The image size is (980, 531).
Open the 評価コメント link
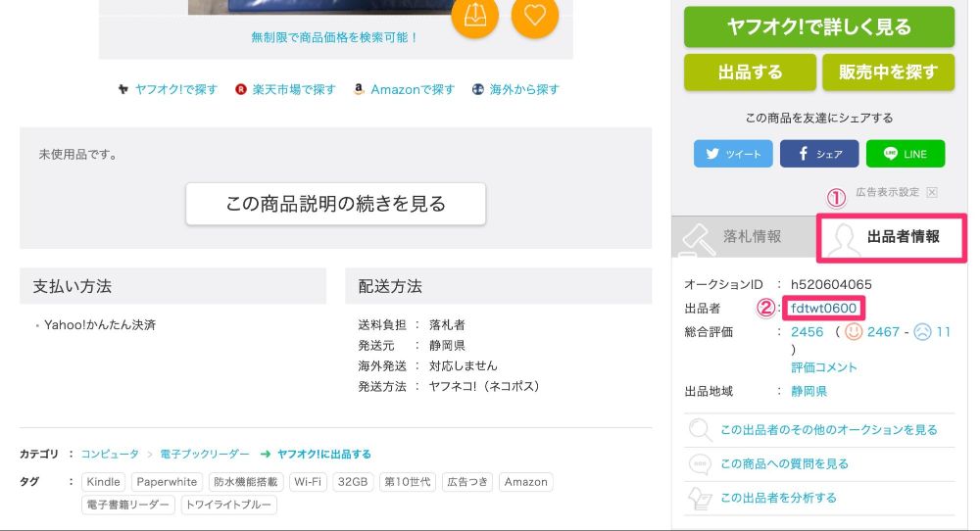click(x=824, y=367)
